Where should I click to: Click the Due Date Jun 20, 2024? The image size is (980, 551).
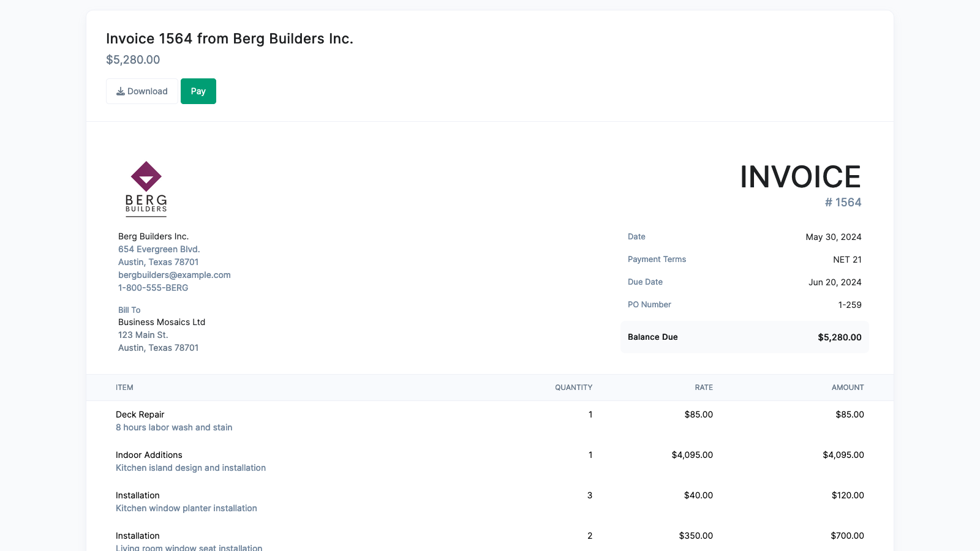(x=834, y=282)
